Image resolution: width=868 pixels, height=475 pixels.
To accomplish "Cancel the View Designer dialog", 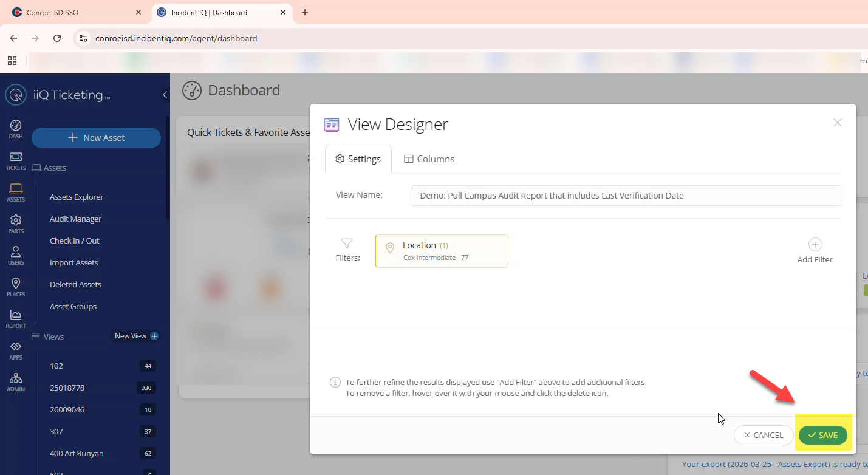I will pos(763,435).
